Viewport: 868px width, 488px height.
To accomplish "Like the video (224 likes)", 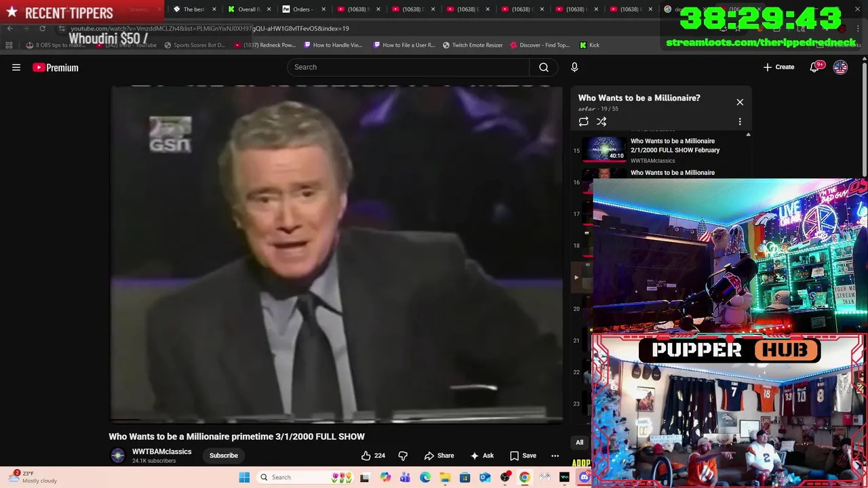I will 373,455.
